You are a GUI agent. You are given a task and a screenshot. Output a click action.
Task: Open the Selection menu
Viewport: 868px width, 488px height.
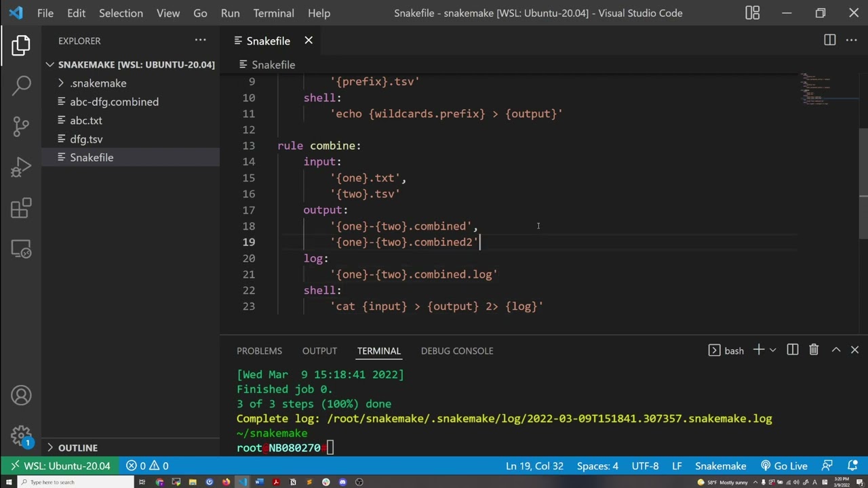pos(121,13)
